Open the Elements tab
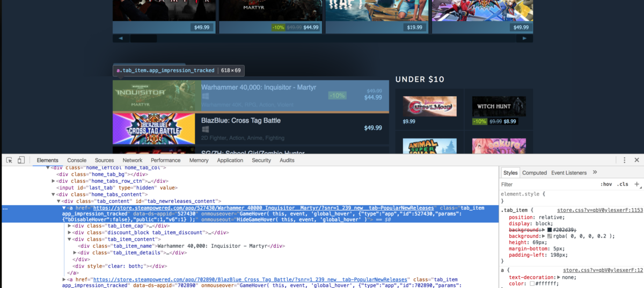The image size is (644, 288). click(x=47, y=160)
